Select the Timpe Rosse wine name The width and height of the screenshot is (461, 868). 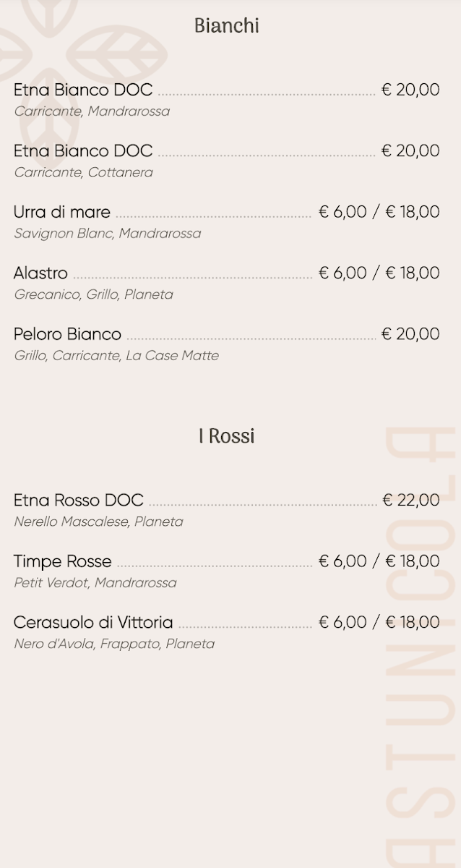[63, 561]
